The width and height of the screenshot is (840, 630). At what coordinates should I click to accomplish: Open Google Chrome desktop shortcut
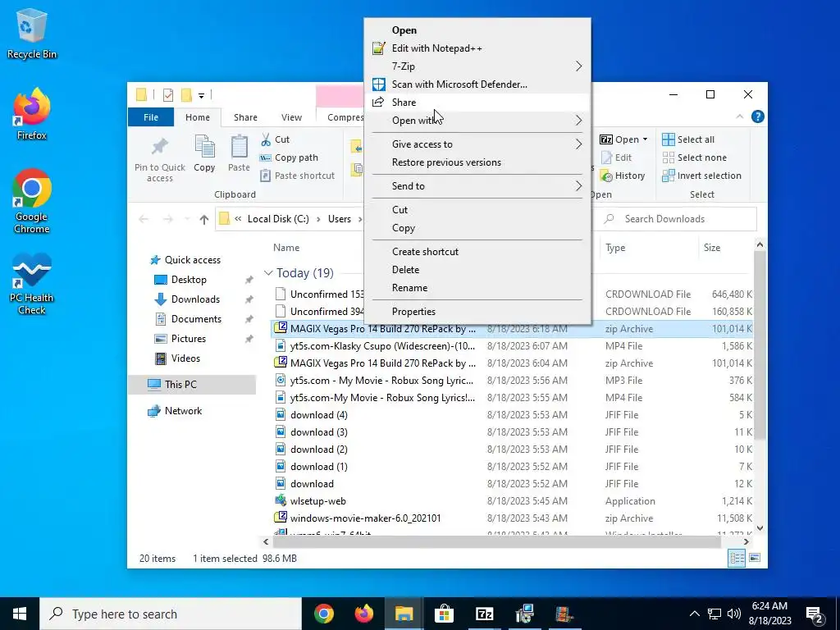pyautogui.click(x=31, y=202)
